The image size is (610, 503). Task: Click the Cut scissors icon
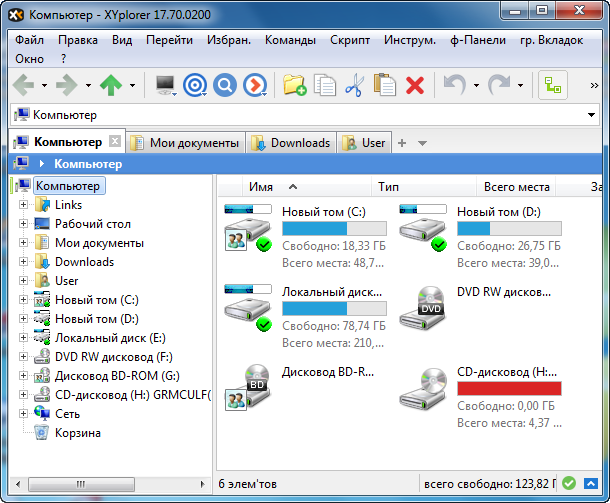click(354, 85)
